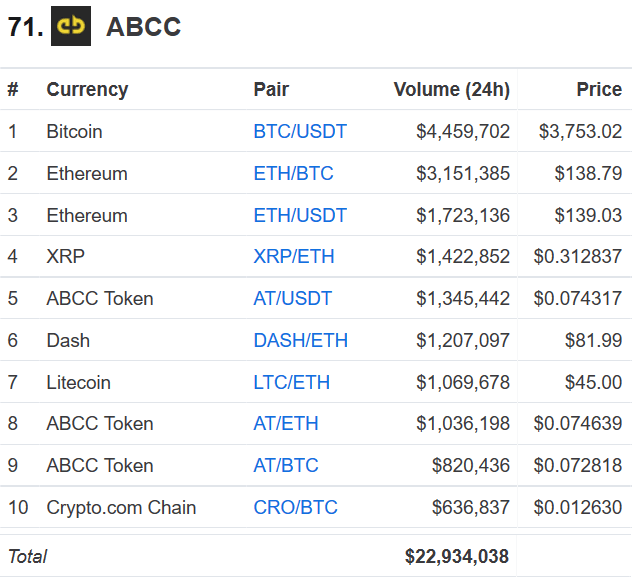Click the DASH/ETH pair link
This screenshot has height=583, width=636.
click(301, 340)
